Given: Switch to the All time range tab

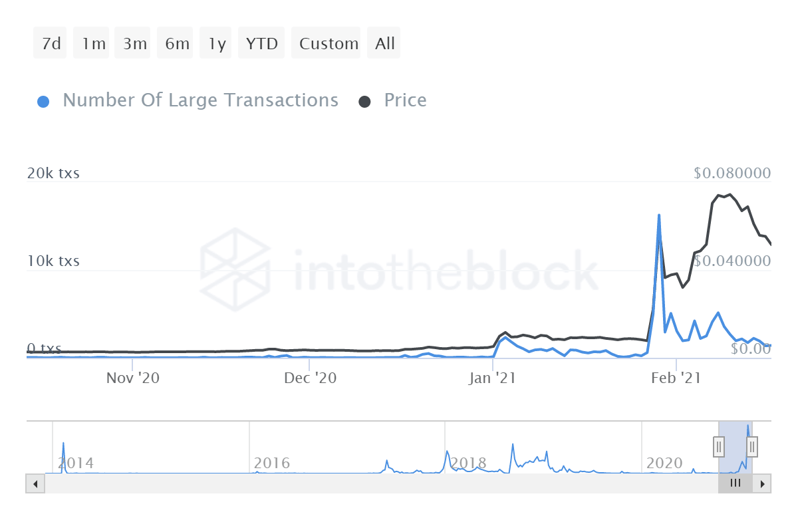Looking at the screenshot, I should pyautogui.click(x=384, y=43).
